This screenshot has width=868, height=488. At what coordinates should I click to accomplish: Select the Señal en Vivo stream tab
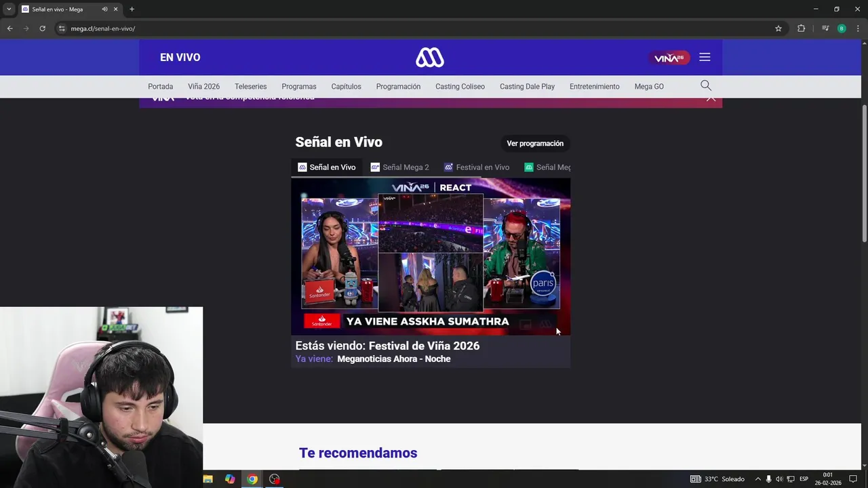coord(327,167)
